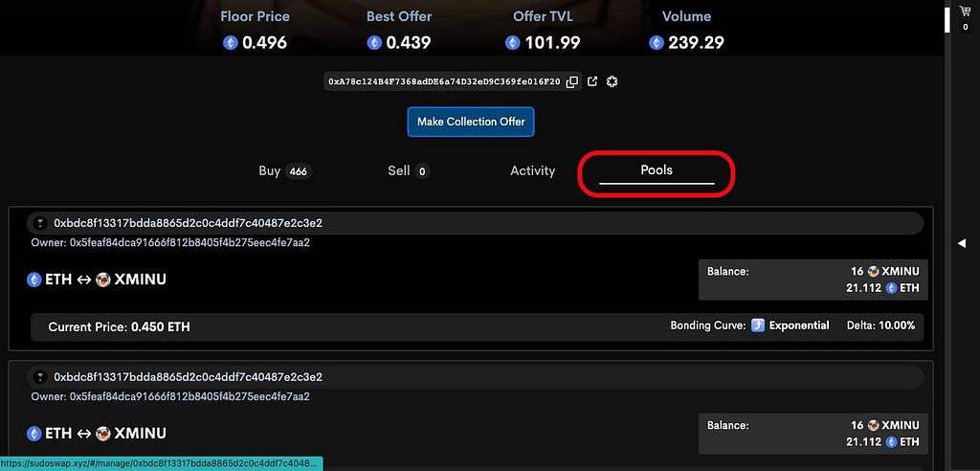Click the Bonding Curve: label
The image size is (980, 471).
click(708, 325)
